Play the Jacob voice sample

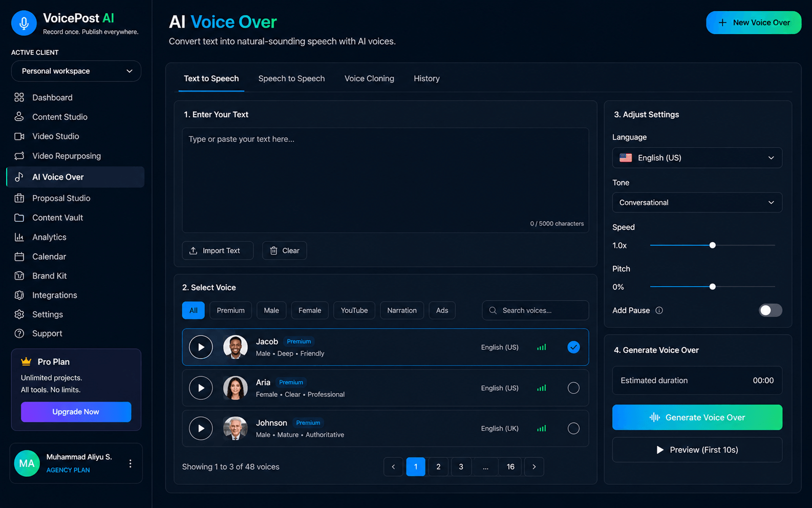(201, 347)
